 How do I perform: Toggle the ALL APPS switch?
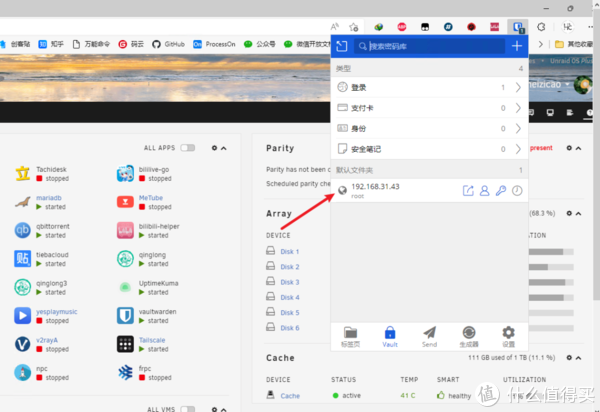(x=188, y=148)
